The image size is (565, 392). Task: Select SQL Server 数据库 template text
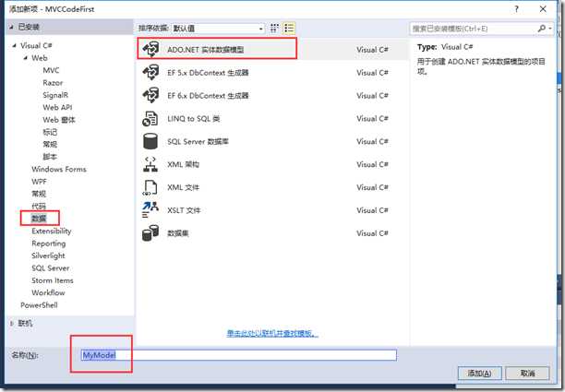point(198,141)
